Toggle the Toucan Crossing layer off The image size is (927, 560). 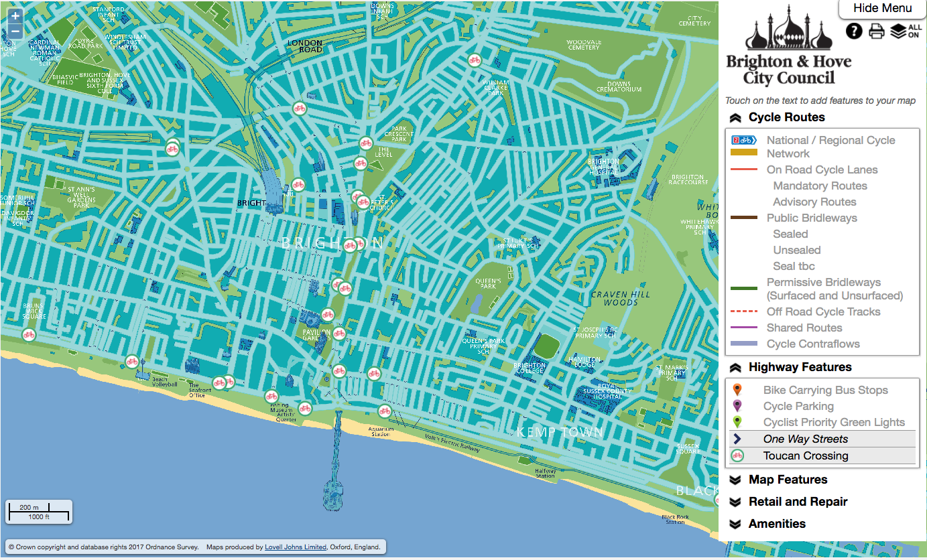pyautogui.click(x=805, y=456)
